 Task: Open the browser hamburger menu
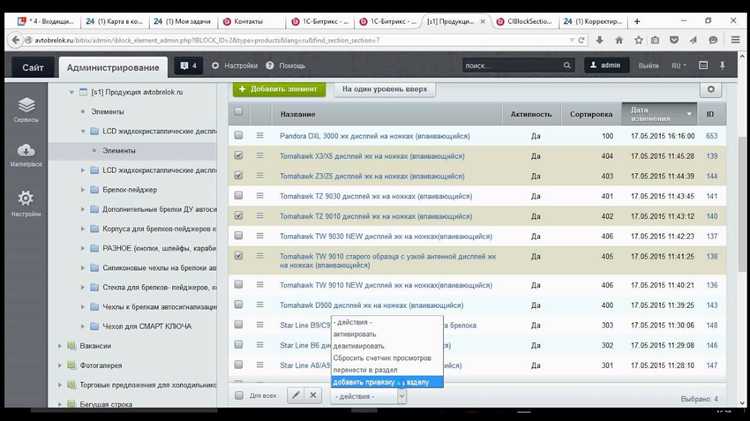tap(736, 40)
